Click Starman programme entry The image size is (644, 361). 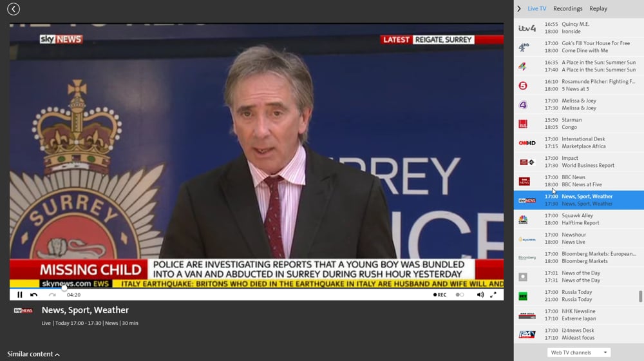pyautogui.click(x=572, y=120)
